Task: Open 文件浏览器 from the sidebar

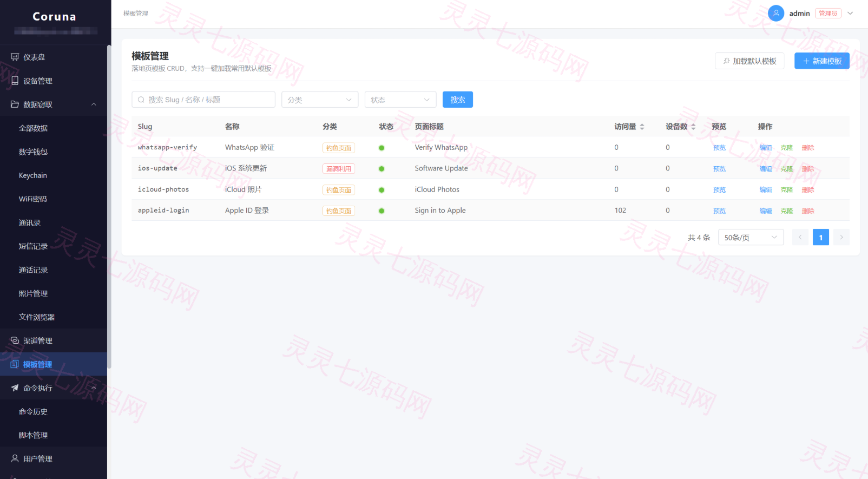Action: pos(37,317)
